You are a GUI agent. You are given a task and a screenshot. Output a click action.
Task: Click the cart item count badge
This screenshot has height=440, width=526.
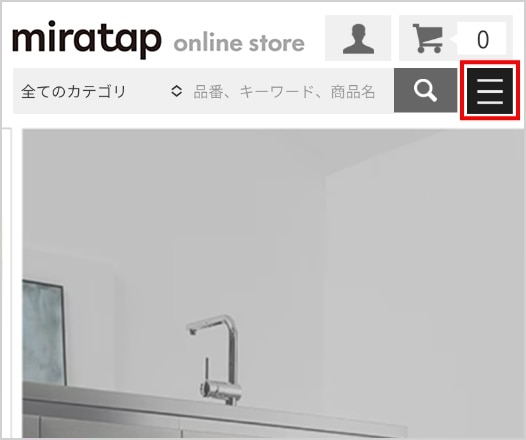pos(482,39)
